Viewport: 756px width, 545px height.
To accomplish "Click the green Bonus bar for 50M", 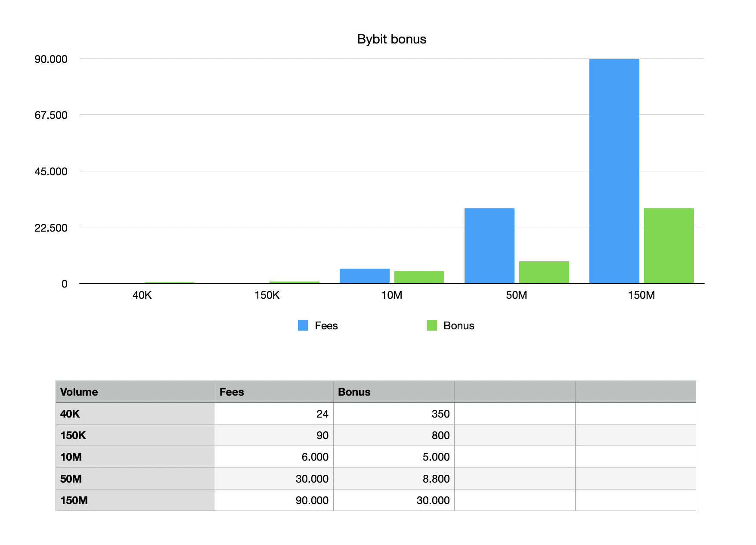I will [544, 272].
